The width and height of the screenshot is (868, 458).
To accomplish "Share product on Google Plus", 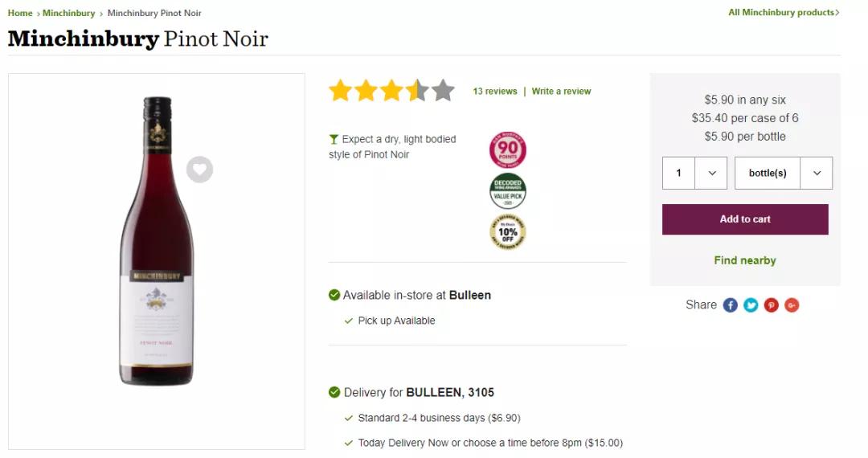I will [x=792, y=305].
